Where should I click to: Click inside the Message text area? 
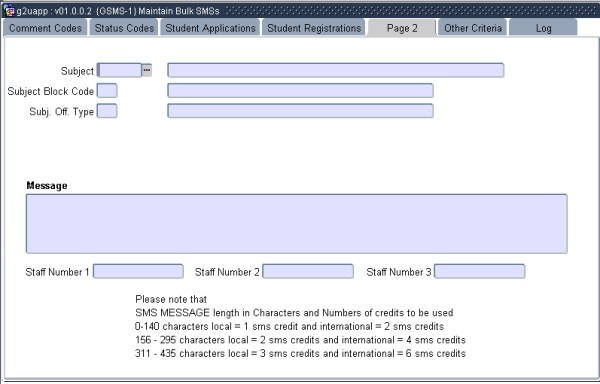[297, 224]
